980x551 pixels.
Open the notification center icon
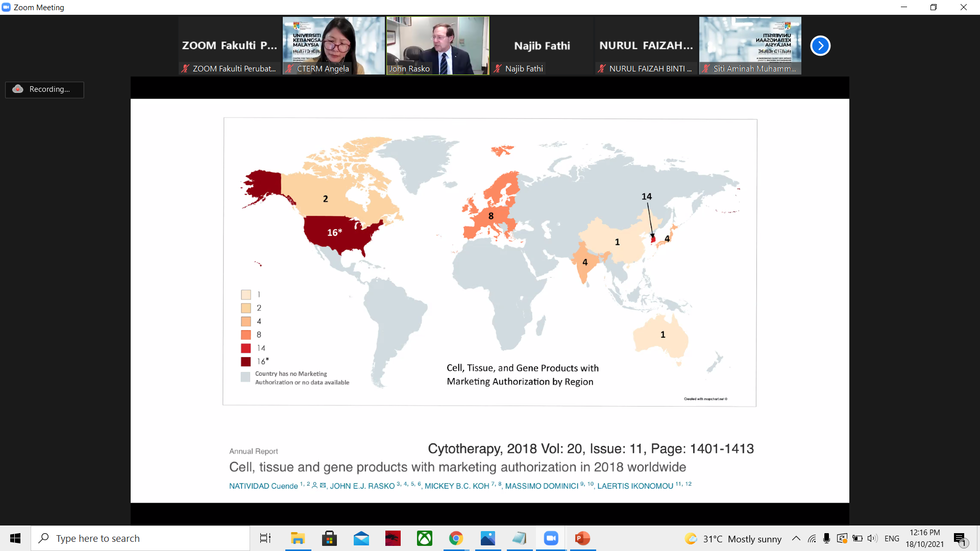click(960, 538)
